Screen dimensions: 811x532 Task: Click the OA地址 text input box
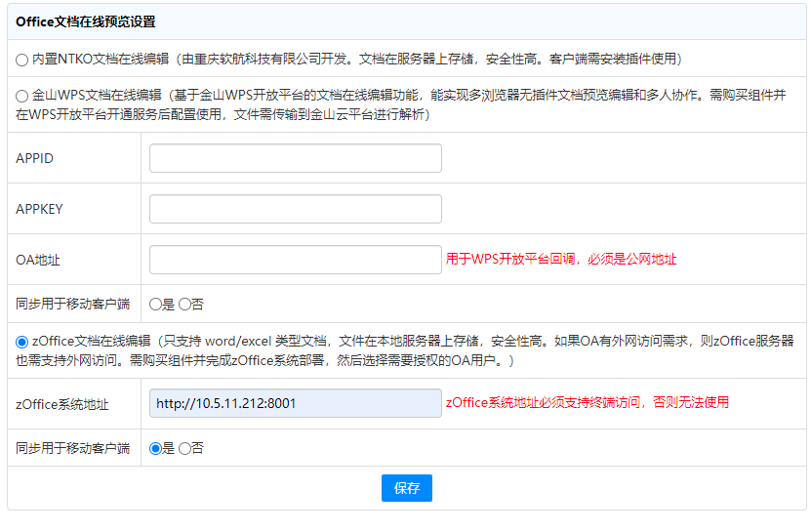click(x=295, y=260)
